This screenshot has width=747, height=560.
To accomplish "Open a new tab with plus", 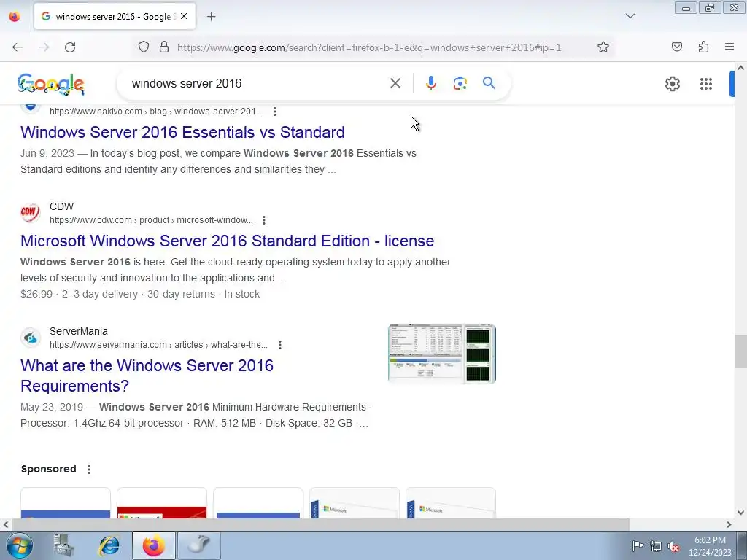I will [211, 17].
